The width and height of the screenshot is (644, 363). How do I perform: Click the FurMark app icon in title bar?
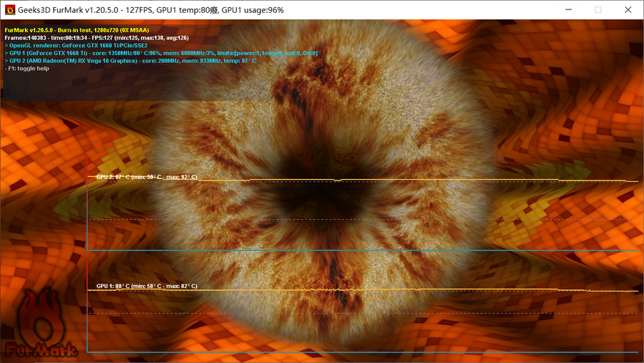point(10,10)
